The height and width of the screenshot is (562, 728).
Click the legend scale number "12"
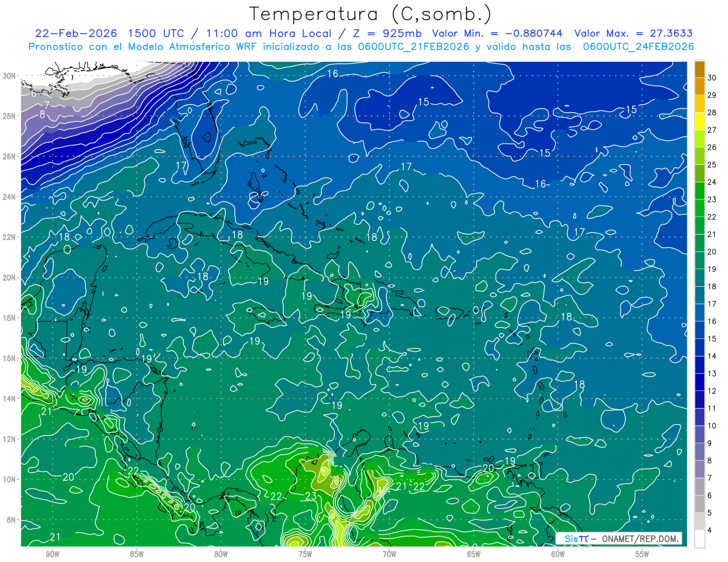[x=712, y=390]
